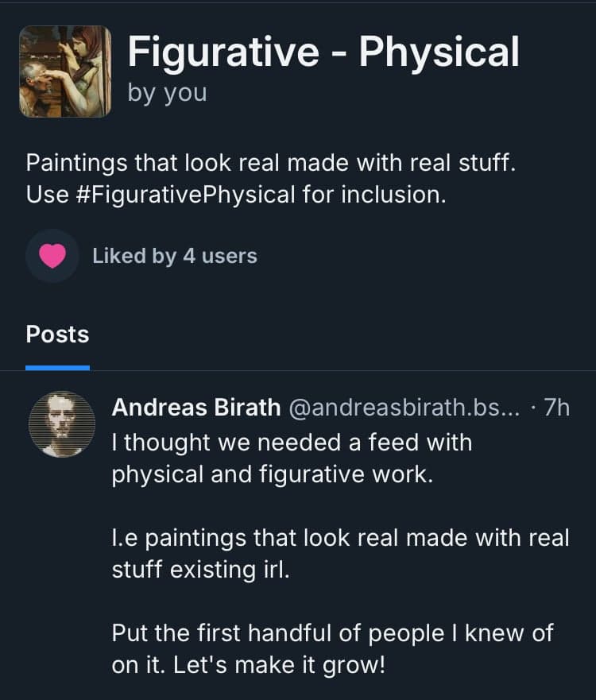596x700 pixels.
Task: Click 'physical and figurative work.' post line
Action: 272,474
